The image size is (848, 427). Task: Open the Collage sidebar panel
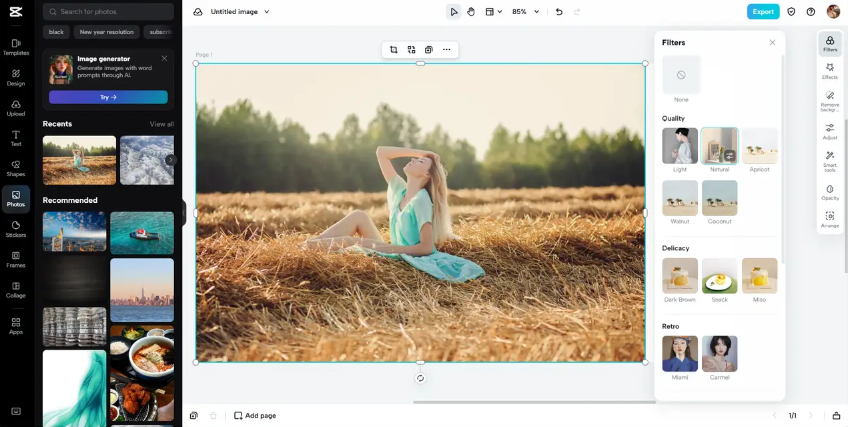pos(16,290)
